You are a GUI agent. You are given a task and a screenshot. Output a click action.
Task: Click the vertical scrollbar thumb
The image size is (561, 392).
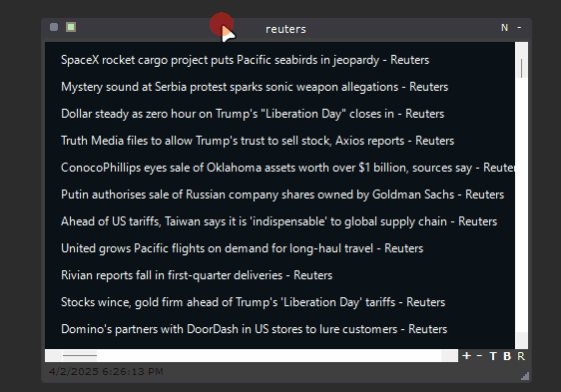[522, 68]
